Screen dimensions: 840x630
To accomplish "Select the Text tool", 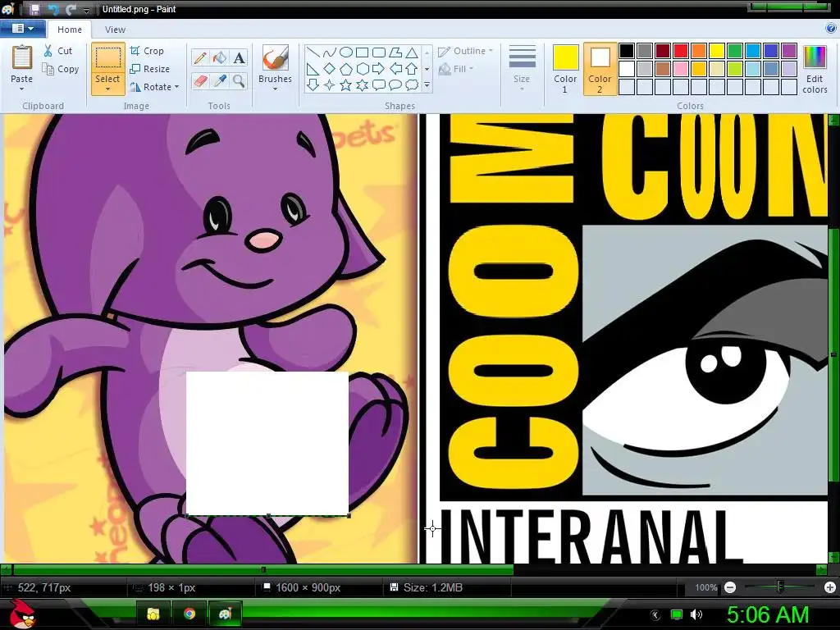I will [x=239, y=57].
